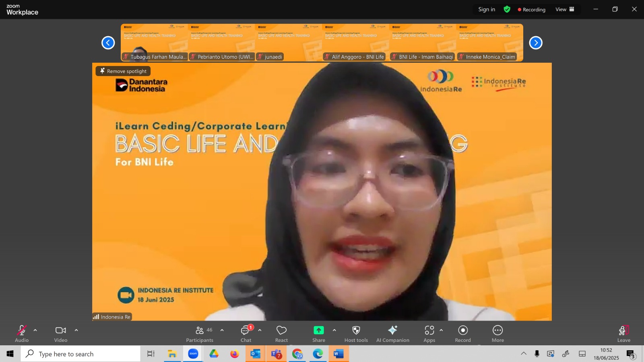Open Task View on the taskbar
Image resolution: width=644 pixels, height=362 pixels.
151,354
